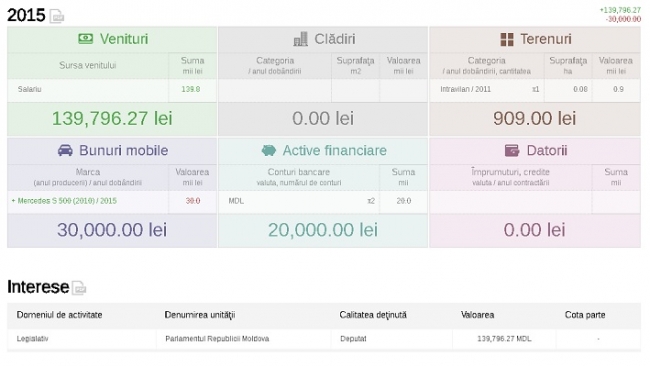This screenshot has height=366, width=650.
Task: Click the 20,000.00 lei financial total
Action: (x=323, y=230)
